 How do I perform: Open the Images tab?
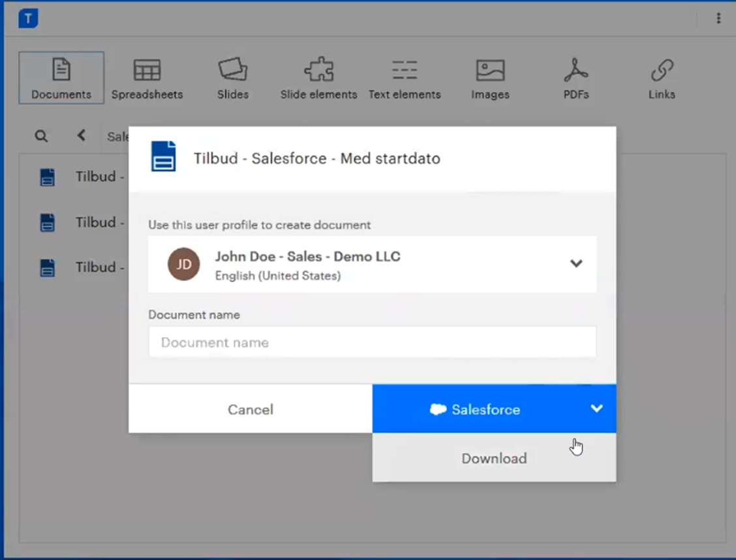coord(490,78)
